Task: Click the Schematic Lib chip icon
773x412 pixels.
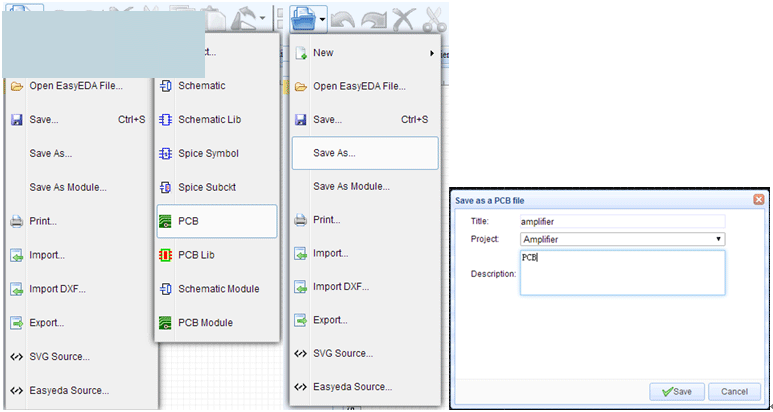Action: click(166, 120)
